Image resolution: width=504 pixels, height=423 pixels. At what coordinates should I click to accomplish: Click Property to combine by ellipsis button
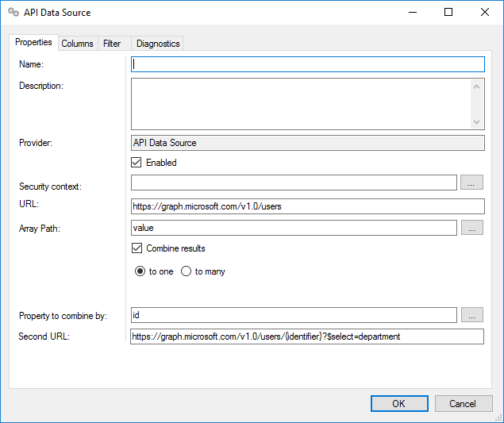[471, 315]
